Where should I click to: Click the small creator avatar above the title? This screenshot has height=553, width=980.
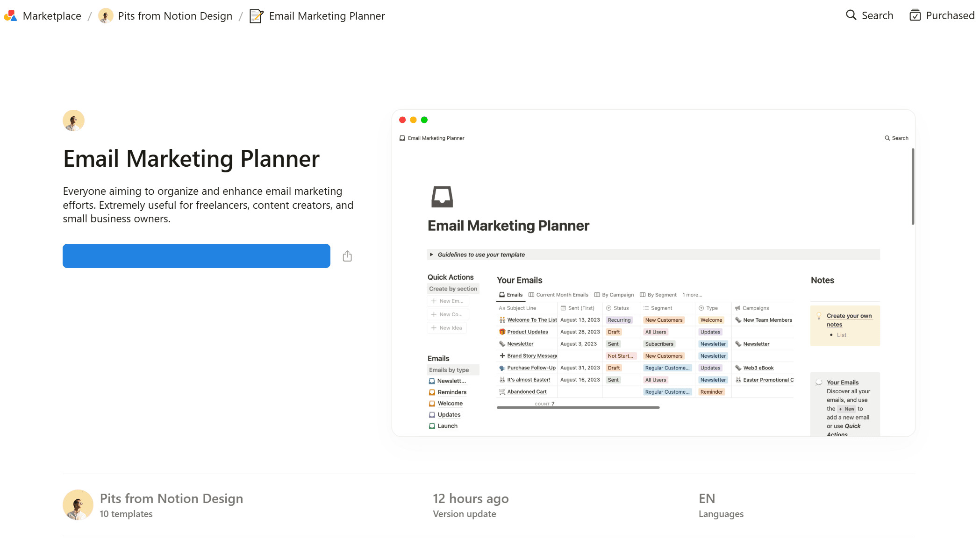(x=73, y=121)
